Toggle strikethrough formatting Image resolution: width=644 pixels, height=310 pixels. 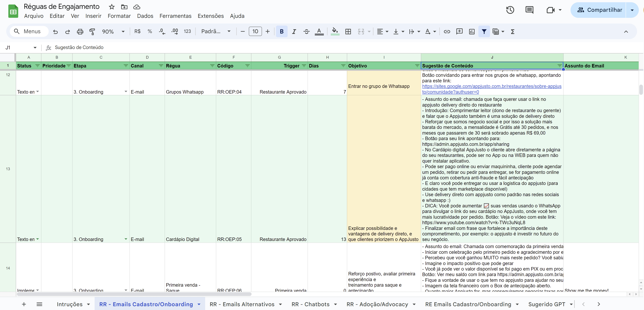306,31
